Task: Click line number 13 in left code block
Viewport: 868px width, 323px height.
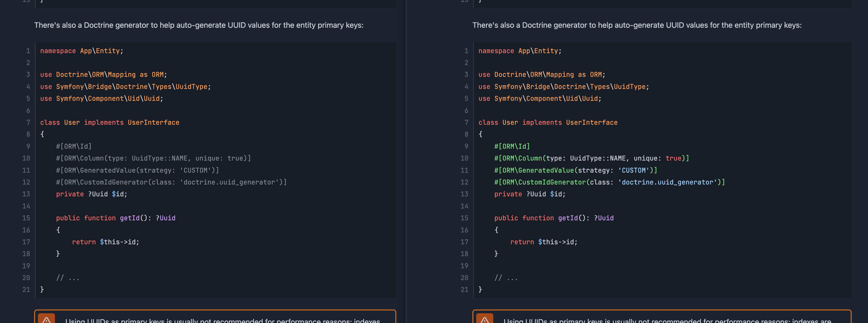Action: click(26, 194)
